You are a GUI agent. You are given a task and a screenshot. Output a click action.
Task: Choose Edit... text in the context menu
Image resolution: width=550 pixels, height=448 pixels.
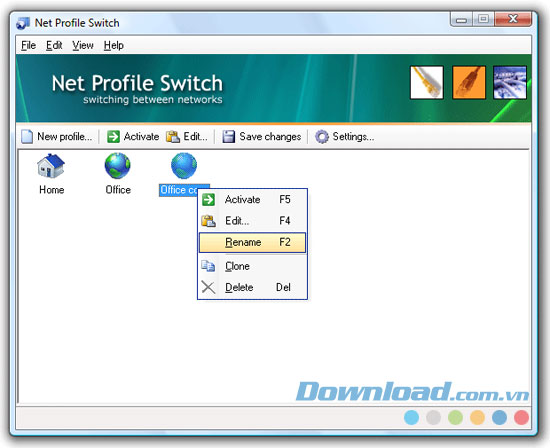coord(237,221)
